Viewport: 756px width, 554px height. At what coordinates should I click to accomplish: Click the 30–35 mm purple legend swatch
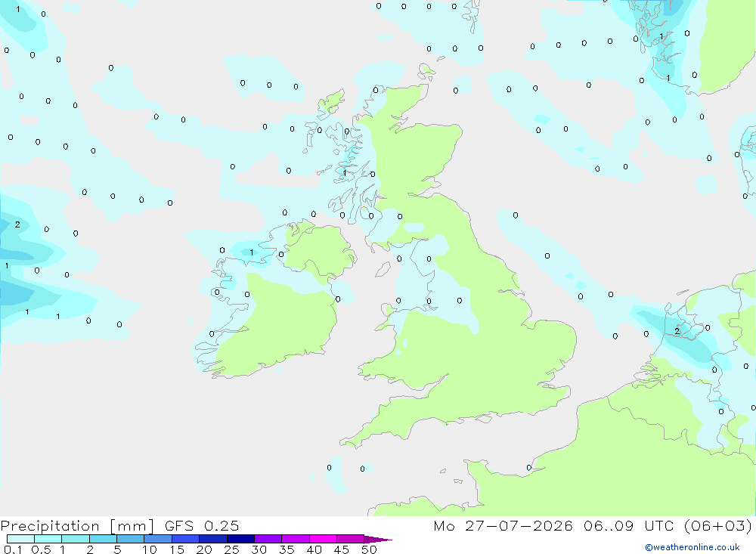[x=268, y=539]
